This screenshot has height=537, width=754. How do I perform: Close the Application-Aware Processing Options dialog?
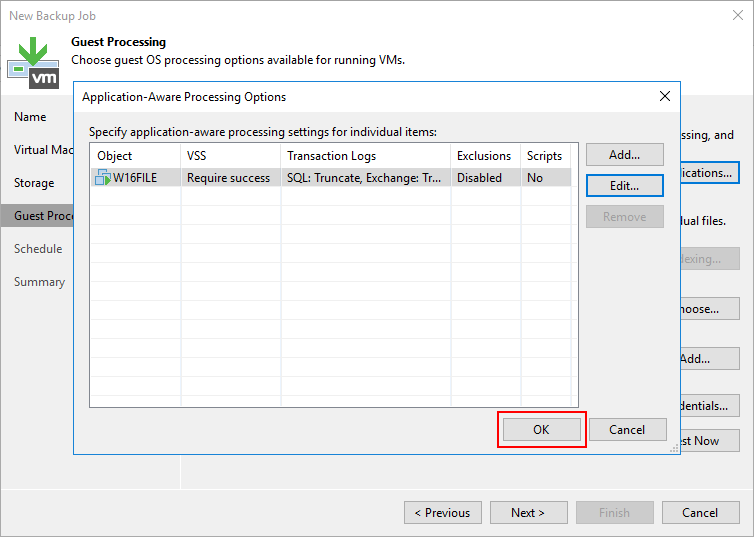click(665, 97)
